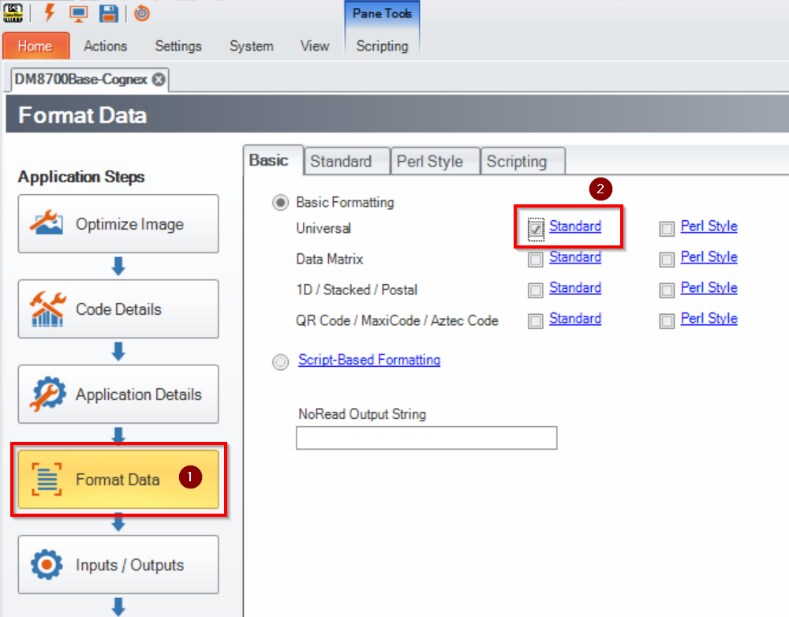
Task: Open the Script-Based Formatting link
Action: click(x=369, y=360)
